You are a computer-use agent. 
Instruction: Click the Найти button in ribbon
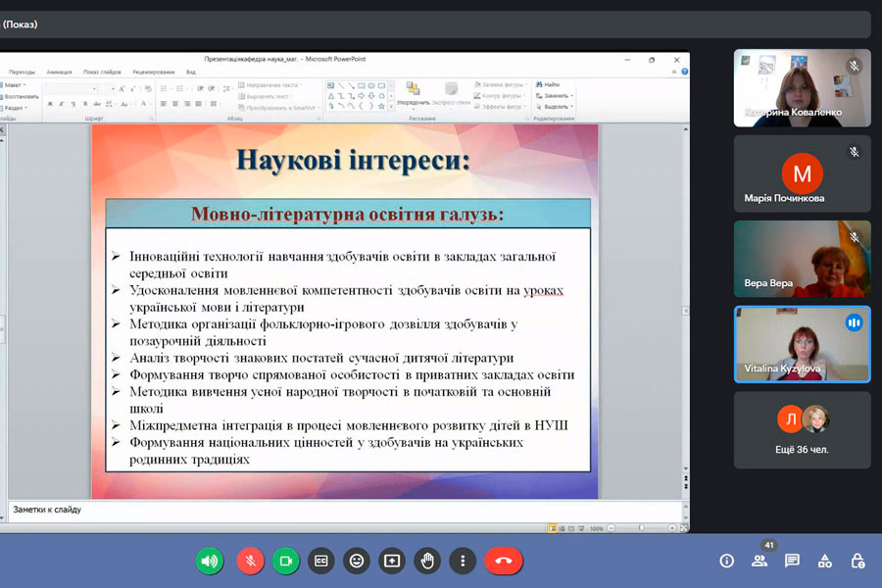coord(551,84)
